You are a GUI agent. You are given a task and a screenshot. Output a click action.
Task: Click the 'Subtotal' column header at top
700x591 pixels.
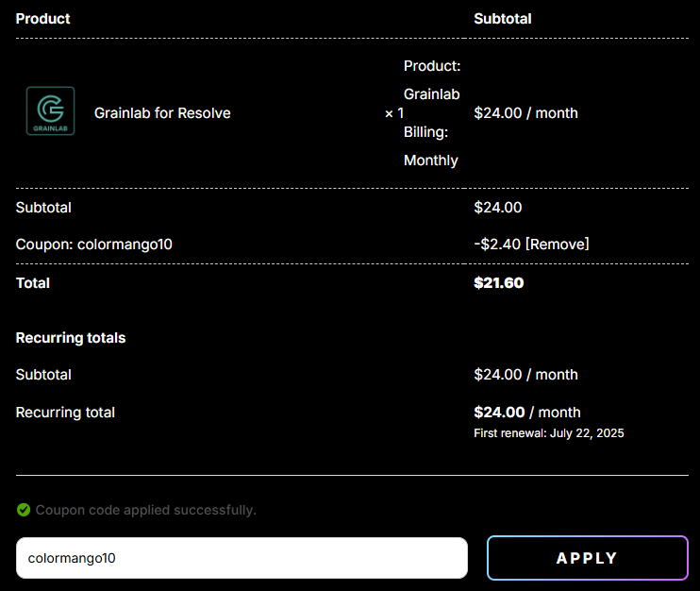coord(503,19)
